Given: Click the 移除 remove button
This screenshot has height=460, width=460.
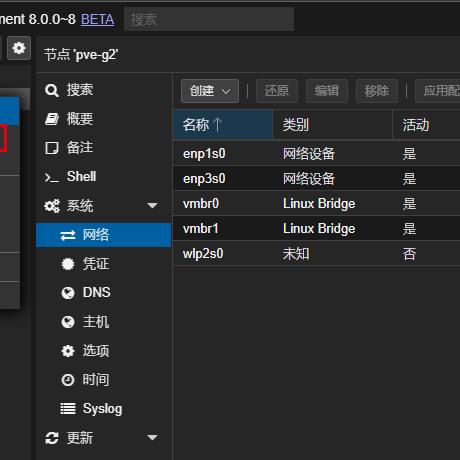Looking at the screenshot, I should click(377, 91).
